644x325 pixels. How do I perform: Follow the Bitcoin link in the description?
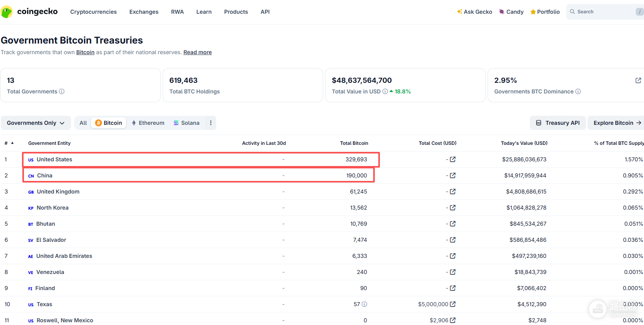click(x=85, y=52)
